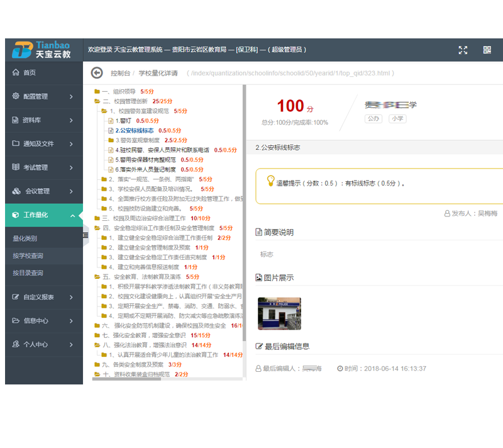Open node 1、建立健全安全稳定综合治理工作责任制
The width and height of the screenshot is (503, 448).
[x=160, y=238]
